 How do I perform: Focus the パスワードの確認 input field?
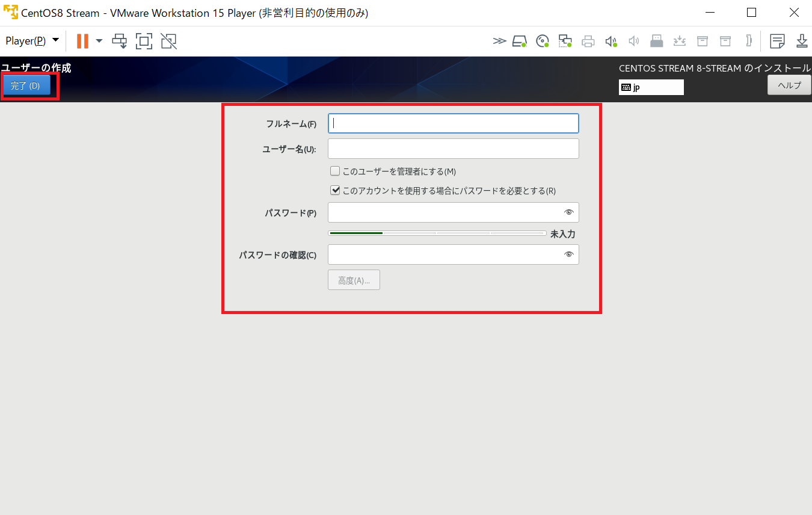point(454,254)
